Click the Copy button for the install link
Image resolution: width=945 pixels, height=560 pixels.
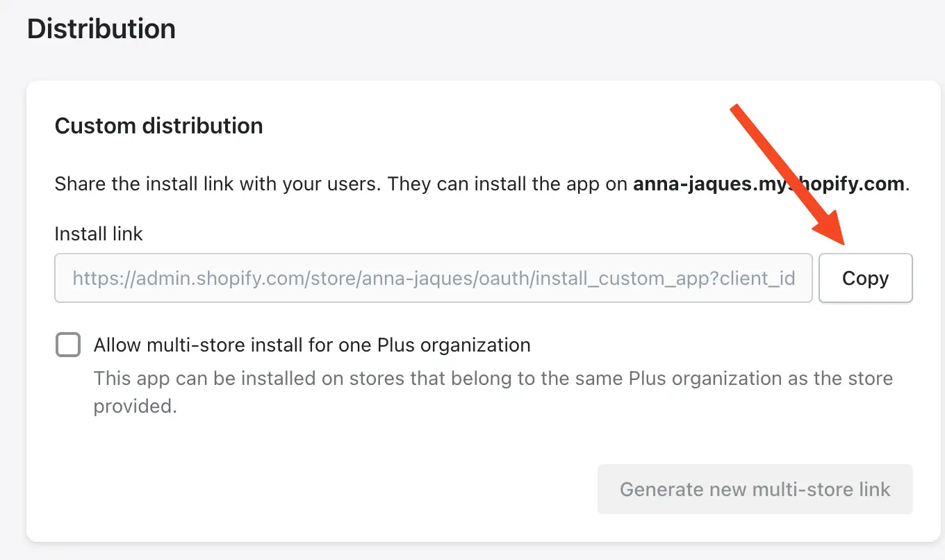[865, 278]
